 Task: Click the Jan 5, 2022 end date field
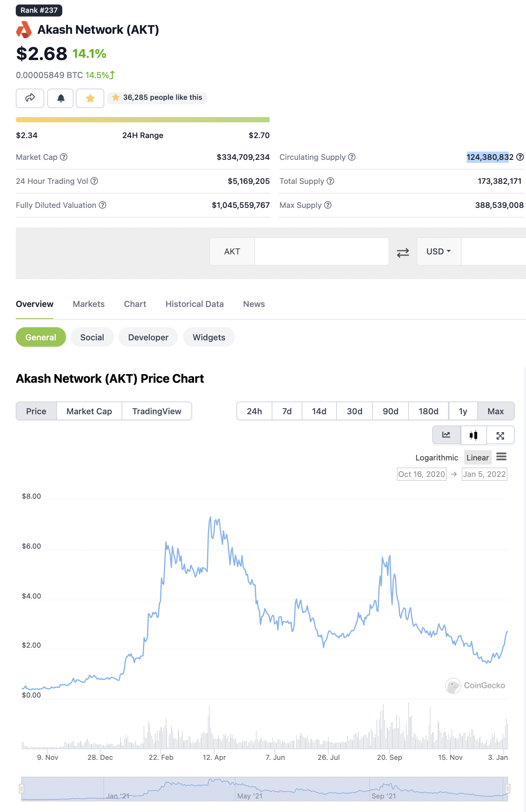(x=484, y=474)
